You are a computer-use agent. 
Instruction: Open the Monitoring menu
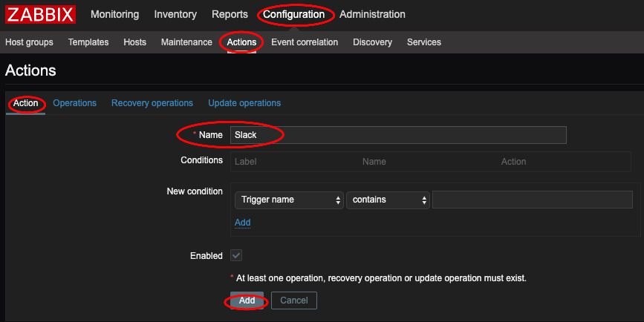click(114, 14)
